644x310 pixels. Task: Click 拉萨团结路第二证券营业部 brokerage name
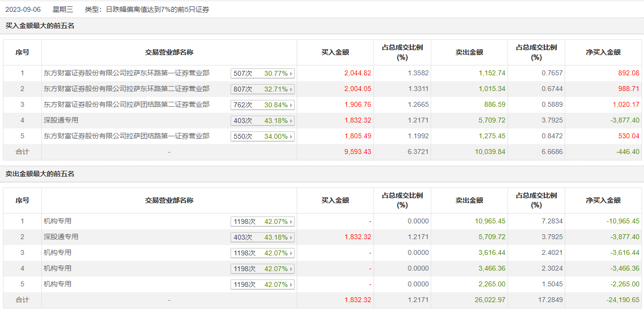126,105
